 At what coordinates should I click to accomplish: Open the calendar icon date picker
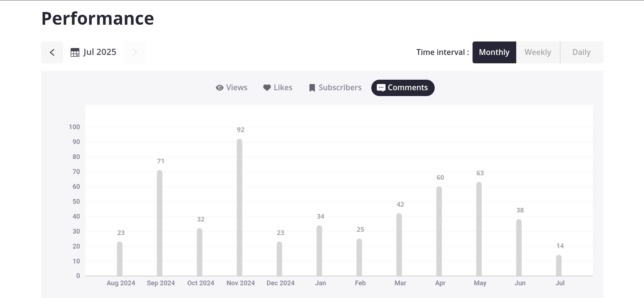pos(75,52)
